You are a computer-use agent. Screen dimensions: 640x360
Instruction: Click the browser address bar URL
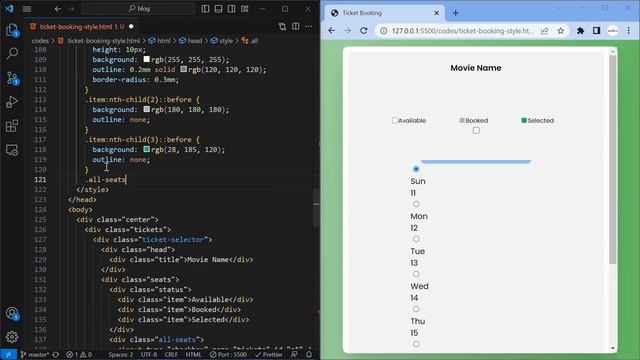click(463, 31)
